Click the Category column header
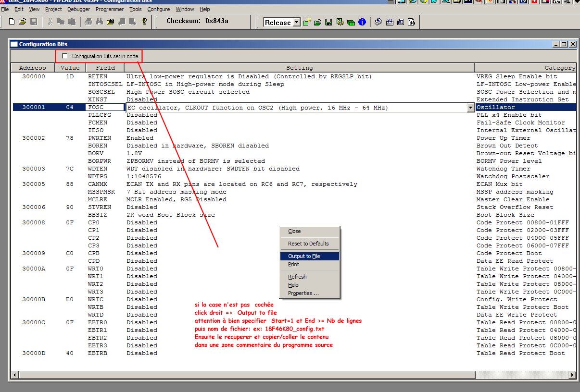Image resolution: width=580 pixels, height=392 pixels. (525, 68)
